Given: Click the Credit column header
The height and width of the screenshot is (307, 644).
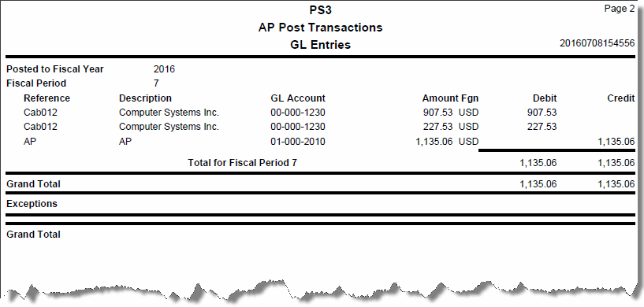Looking at the screenshot, I should coord(621,98).
